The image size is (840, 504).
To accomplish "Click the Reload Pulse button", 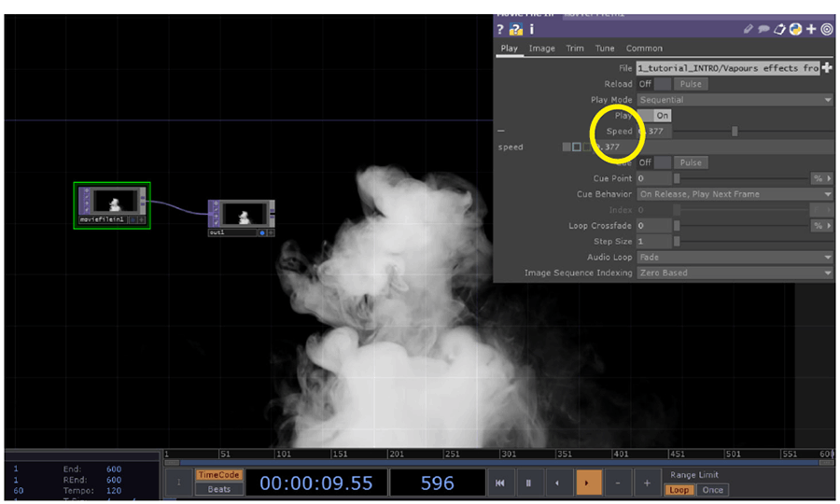I will (691, 84).
